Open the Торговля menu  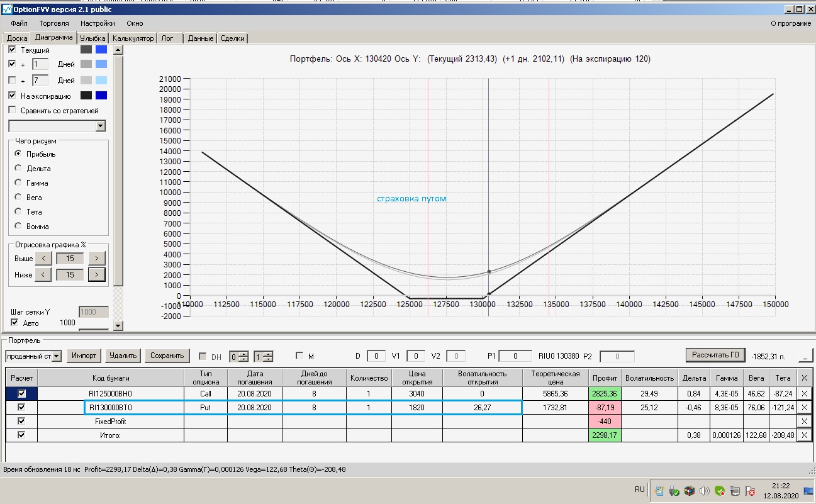click(54, 23)
